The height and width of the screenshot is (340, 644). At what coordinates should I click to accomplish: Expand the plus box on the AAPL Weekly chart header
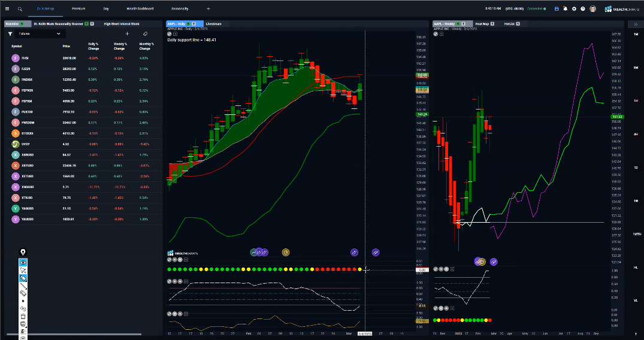(442, 34)
